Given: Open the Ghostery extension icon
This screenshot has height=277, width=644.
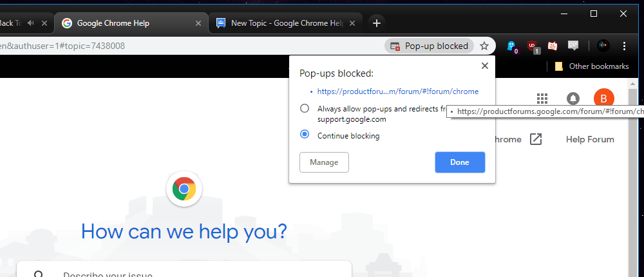Looking at the screenshot, I should click(x=512, y=46).
